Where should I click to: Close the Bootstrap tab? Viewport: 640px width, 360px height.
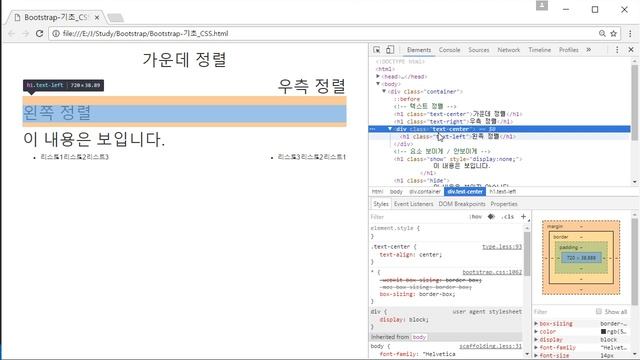tap(97, 18)
